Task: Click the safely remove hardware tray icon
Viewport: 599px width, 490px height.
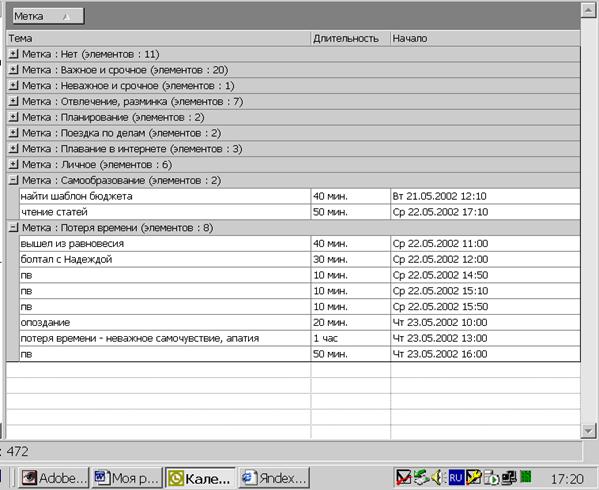Action: [421, 477]
